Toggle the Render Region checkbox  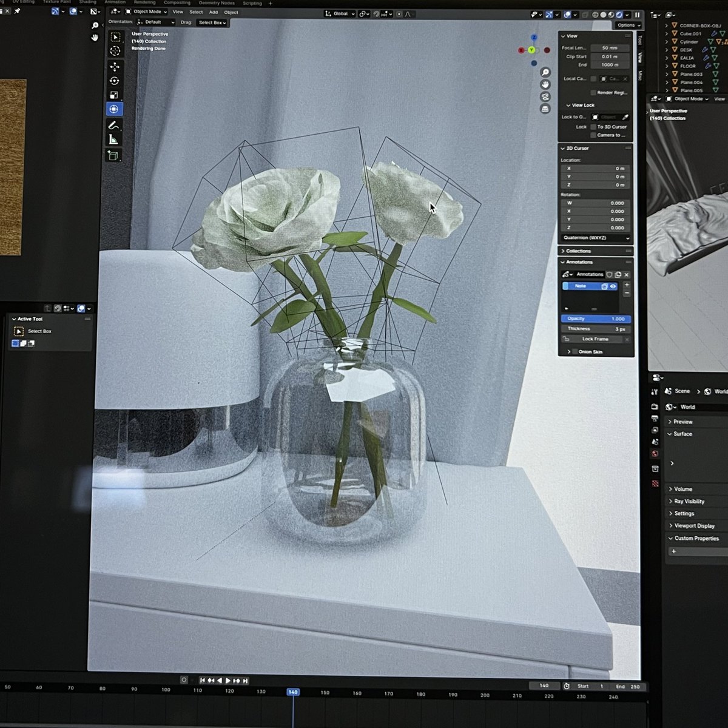tap(593, 93)
